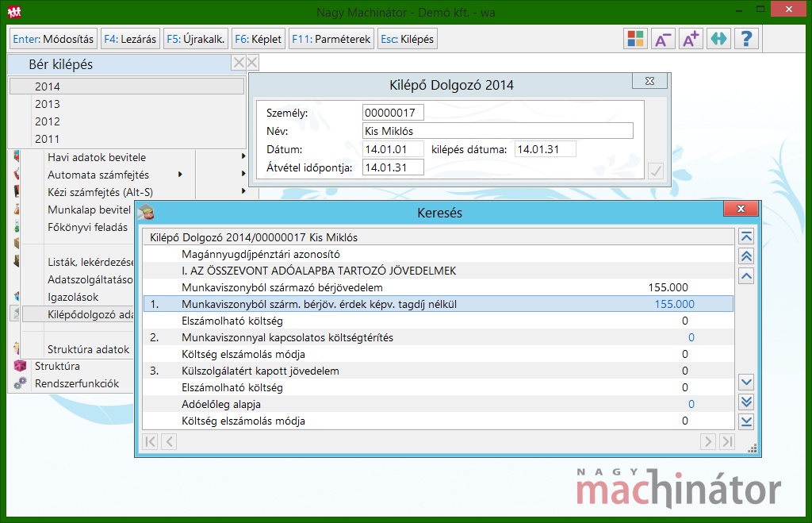The image size is (812, 523).
Task: Select Külszolgálatért kapott jövedelem row
Action: click(x=438, y=371)
